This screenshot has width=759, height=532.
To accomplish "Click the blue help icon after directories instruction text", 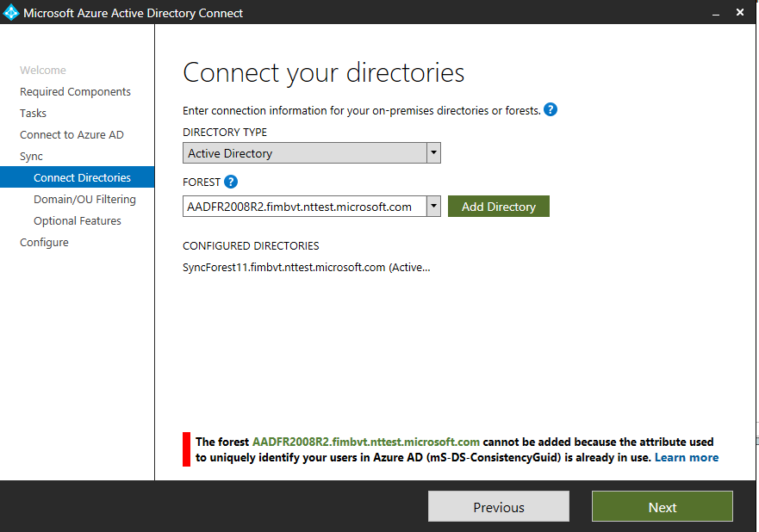I will [x=551, y=110].
